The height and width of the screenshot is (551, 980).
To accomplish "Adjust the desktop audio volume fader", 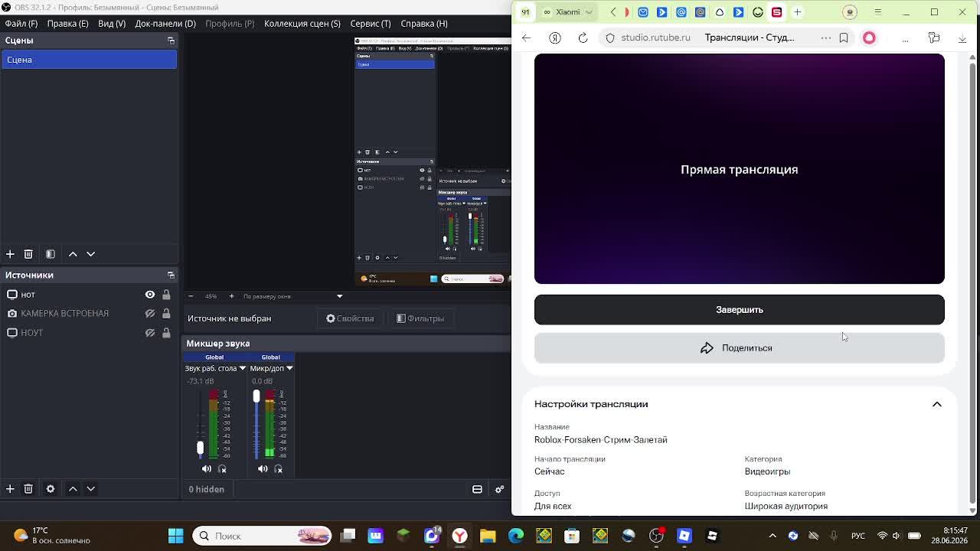I will tap(200, 448).
